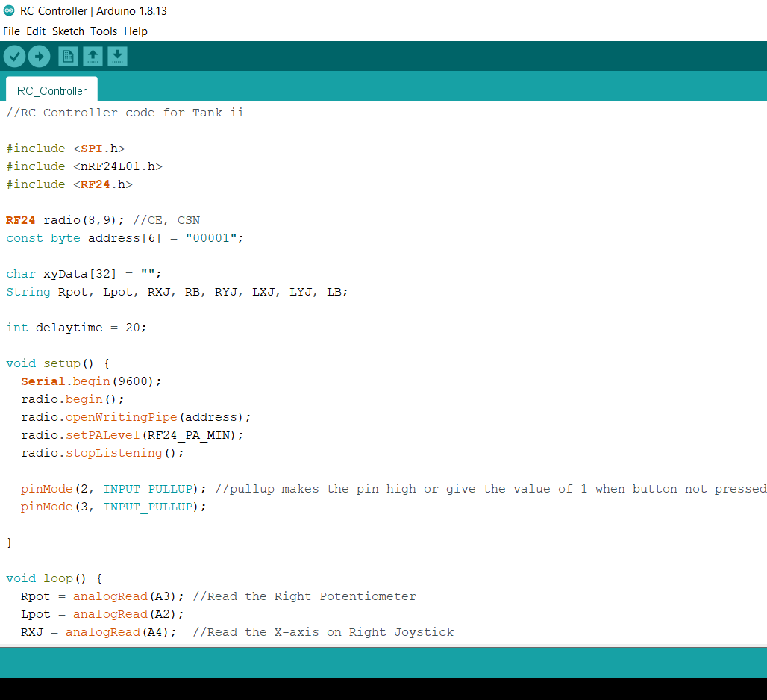767x700 pixels.
Task: Open the Tools menu
Action: click(x=104, y=31)
